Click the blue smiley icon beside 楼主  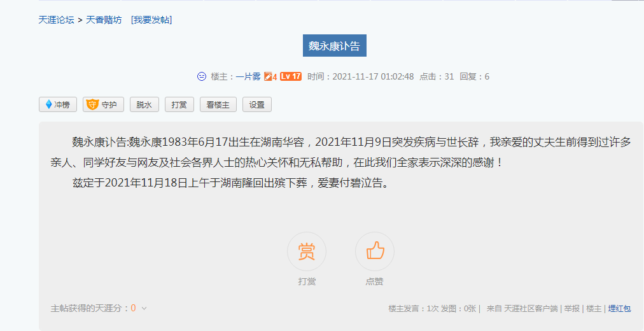(x=202, y=76)
